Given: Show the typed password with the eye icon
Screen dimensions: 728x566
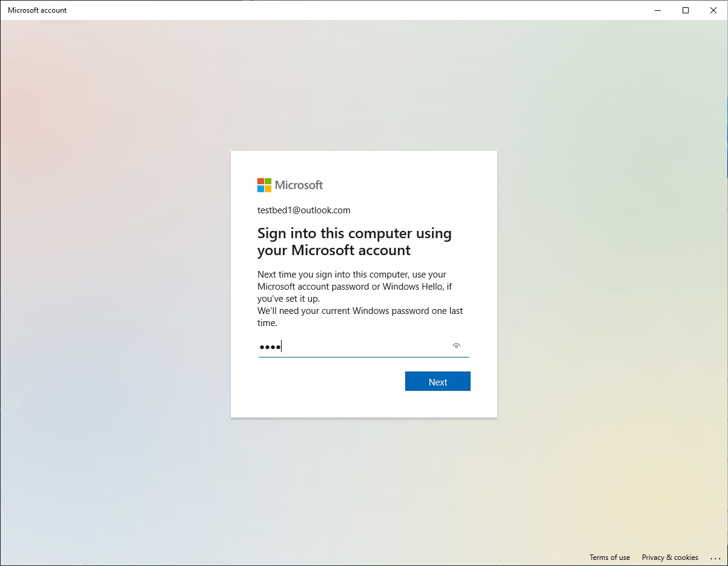Looking at the screenshot, I should coord(456,346).
